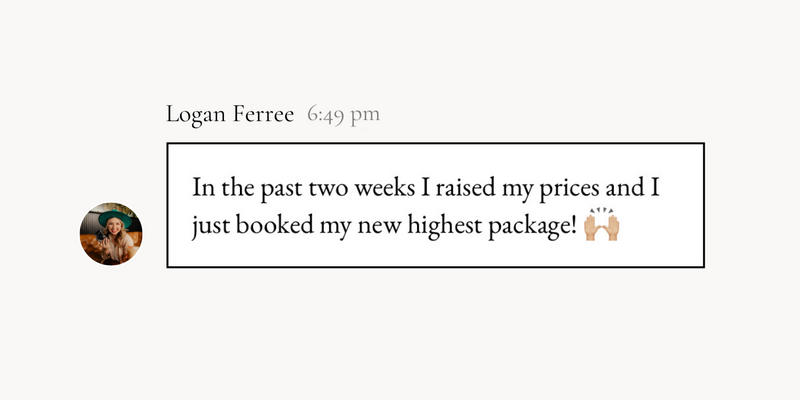The image size is (800, 400).
Task: Click the surname "Ferree" in the header
Action: [x=264, y=114]
